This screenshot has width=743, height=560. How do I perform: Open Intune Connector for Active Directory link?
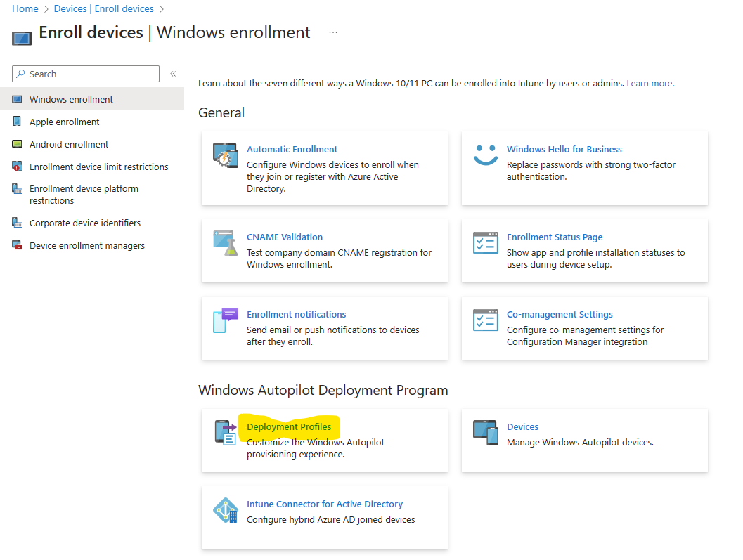point(325,504)
